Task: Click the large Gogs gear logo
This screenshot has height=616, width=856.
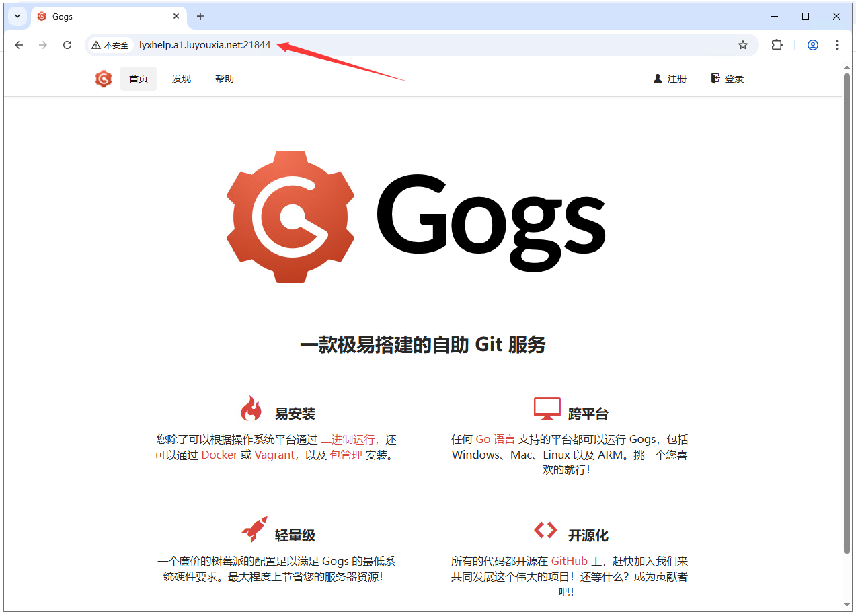Action: 290,218
